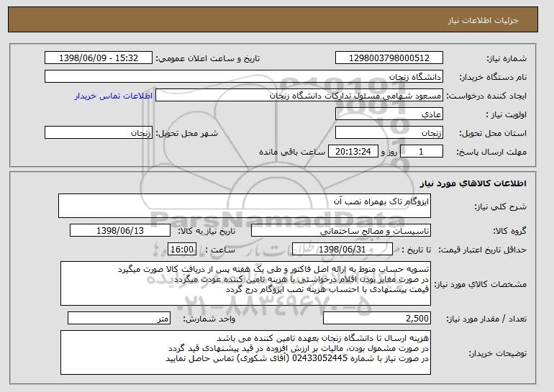Select the label مشخصات کالای مورد نیاز
This screenshot has width=554, height=392.
pyautogui.click(x=480, y=284)
